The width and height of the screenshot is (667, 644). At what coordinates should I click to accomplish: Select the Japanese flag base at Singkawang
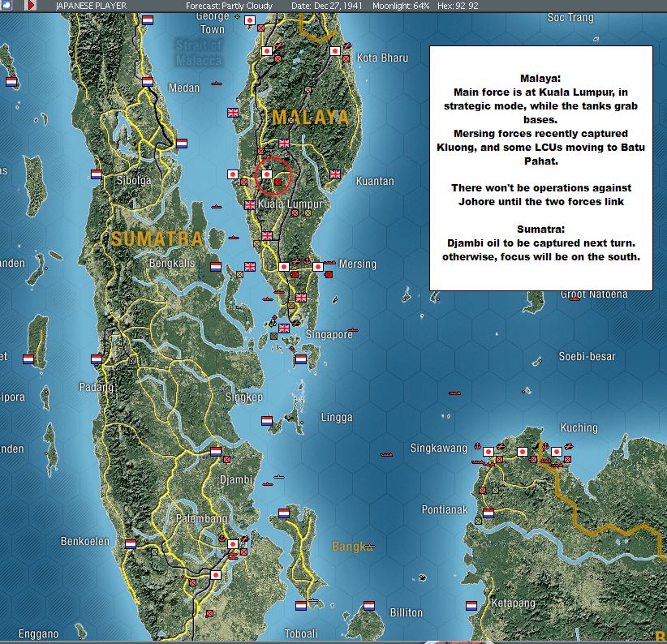point(488,452)
